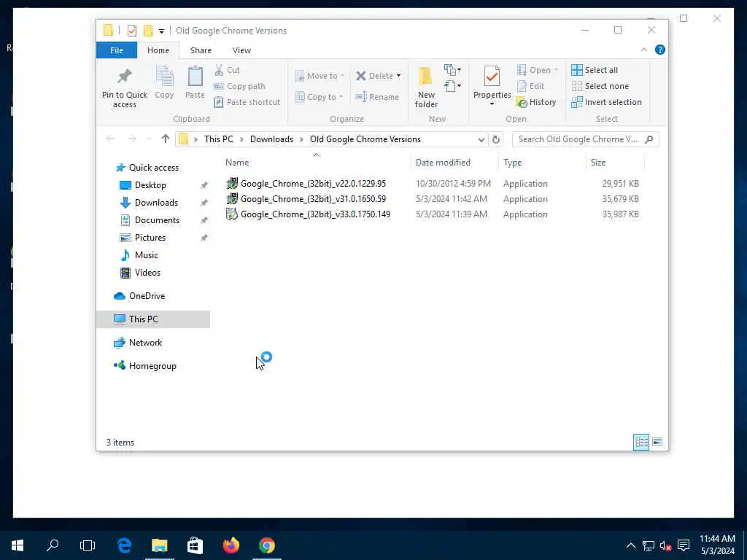Click Paste shortcut command
The image size is (747, 560).
247,102
